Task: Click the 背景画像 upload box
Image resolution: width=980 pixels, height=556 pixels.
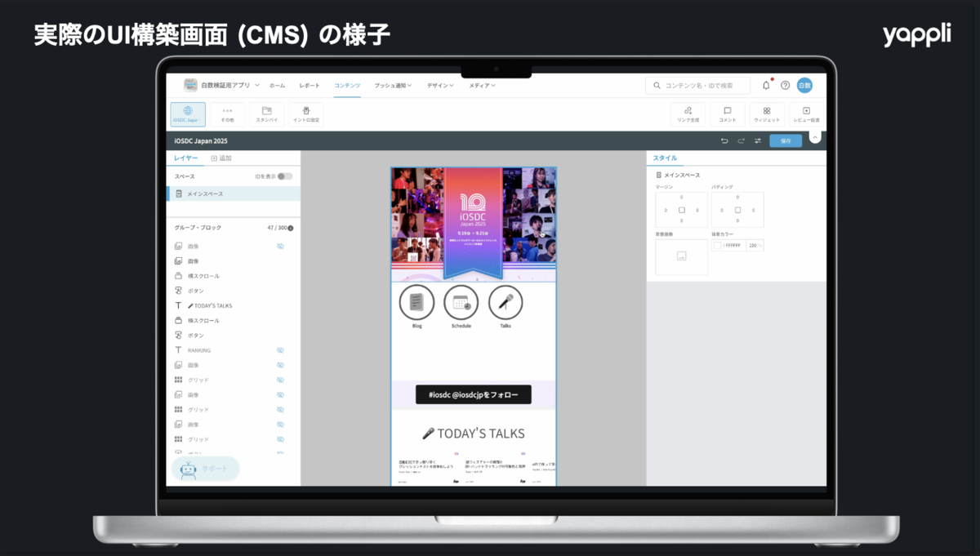Action: (681, 256)
